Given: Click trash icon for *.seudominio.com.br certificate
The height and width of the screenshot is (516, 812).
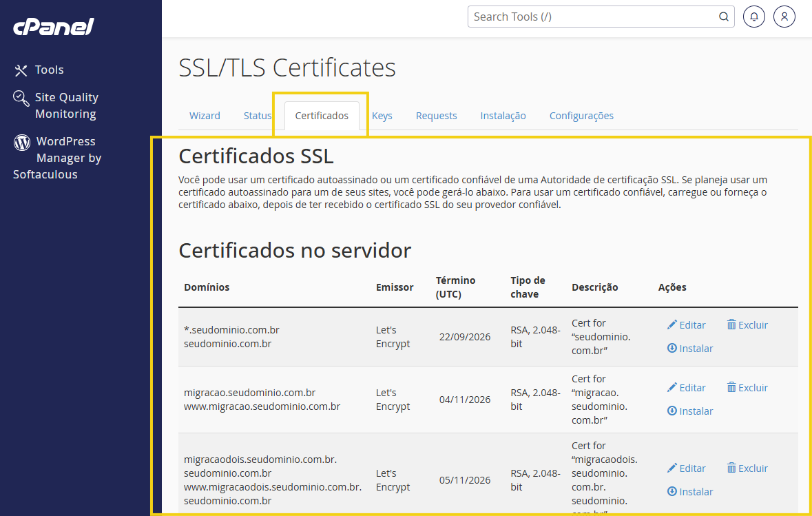Looking at the screenshot, I should [731, 325].
